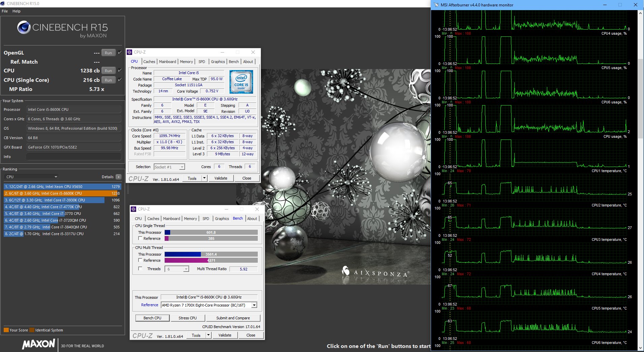This screenshot has height=352, width=644.
Task: Open Ranking Details arrow button
Action: pos(118,177)
